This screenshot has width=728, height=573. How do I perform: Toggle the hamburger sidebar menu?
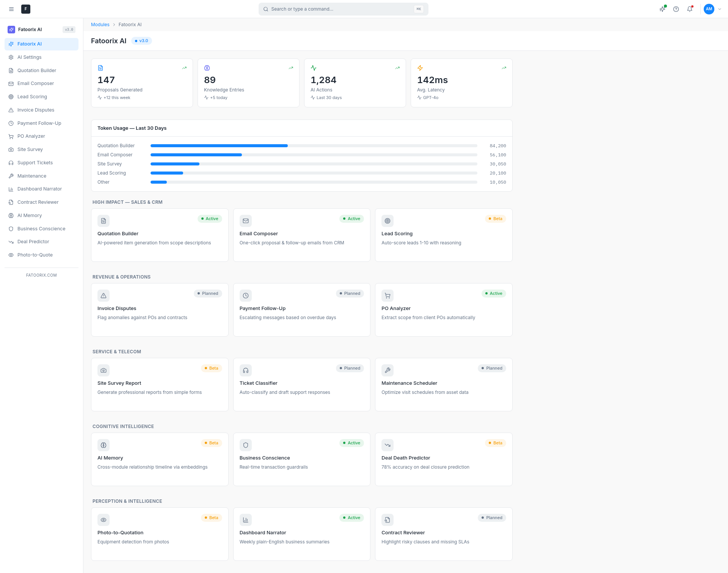pyautogui.click(x=11, y=9)
